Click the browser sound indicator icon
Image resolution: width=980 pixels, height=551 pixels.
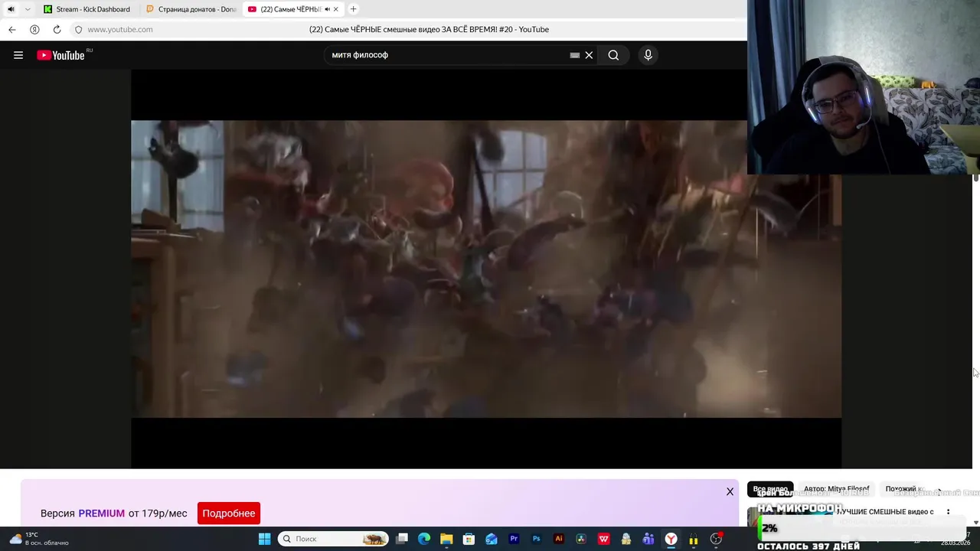[11, 9]
